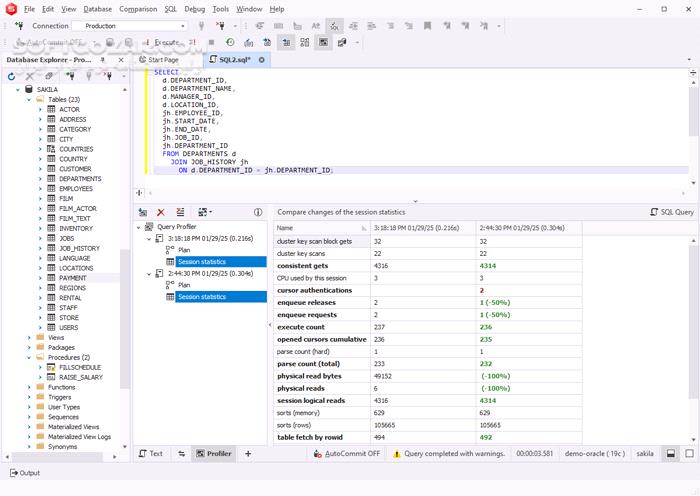
Task: Open the Output panel
Action: coord(25,473)
